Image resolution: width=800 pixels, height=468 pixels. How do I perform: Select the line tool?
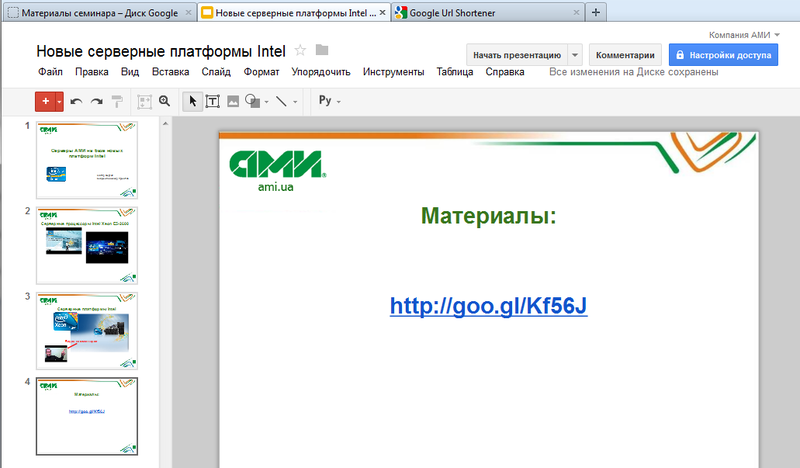(x=281, y=101)
